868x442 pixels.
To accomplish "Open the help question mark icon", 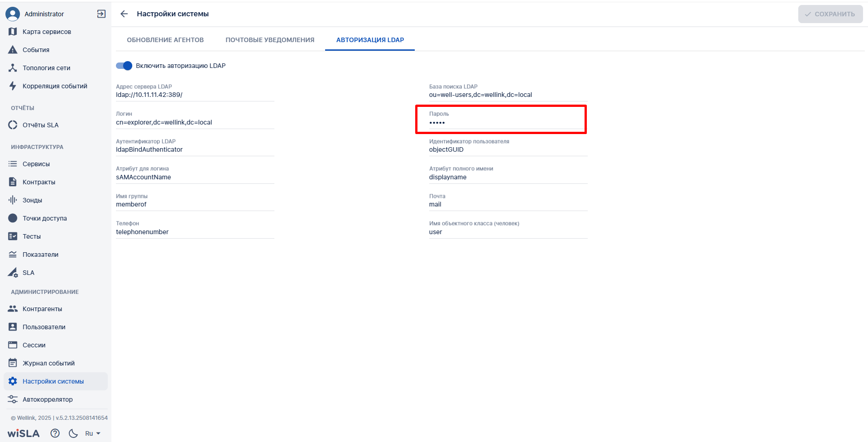I will tap(55, 433).
